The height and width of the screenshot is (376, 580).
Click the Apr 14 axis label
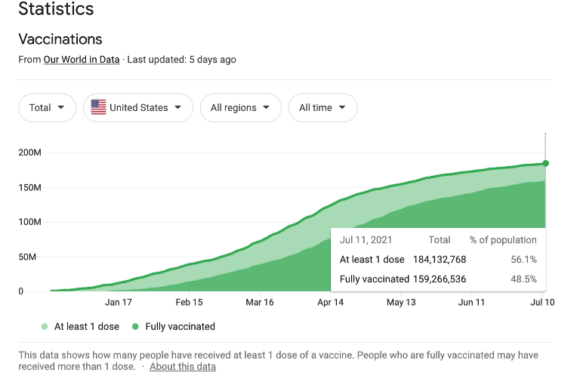330,302
